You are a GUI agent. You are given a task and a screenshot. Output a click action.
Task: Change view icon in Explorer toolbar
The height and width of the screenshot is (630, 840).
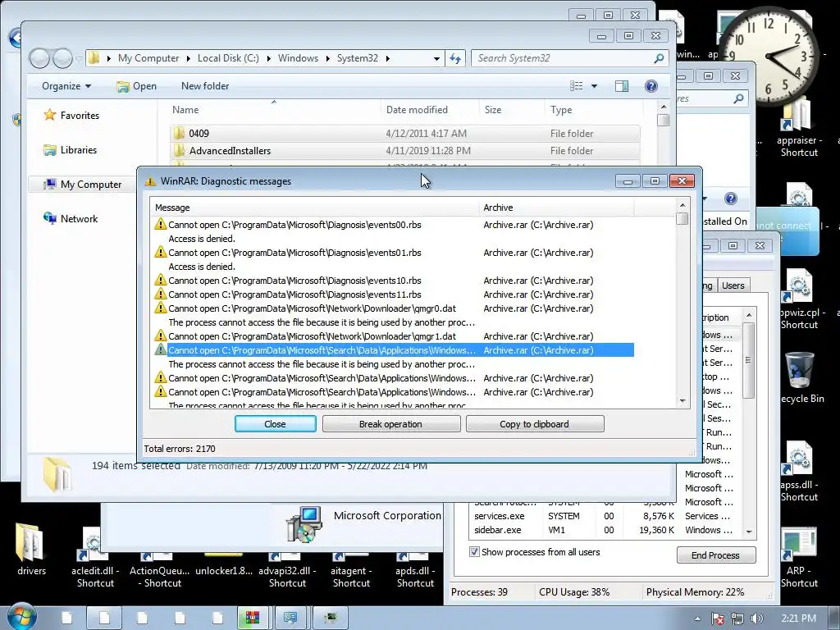coord(577,85)
